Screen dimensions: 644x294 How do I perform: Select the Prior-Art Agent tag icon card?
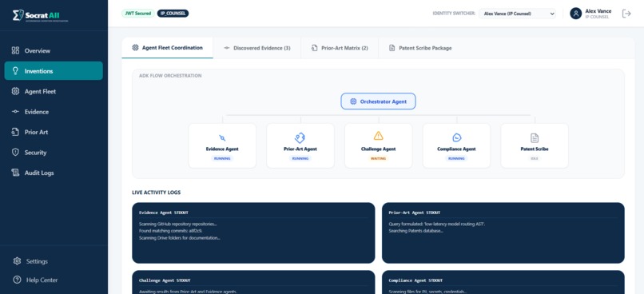300,145
